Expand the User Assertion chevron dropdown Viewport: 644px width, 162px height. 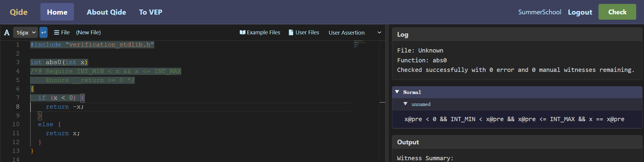(379, 32)
